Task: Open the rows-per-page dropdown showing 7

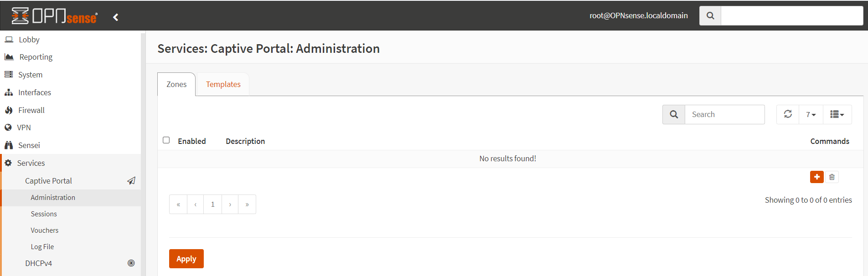Action: (x=811, y=114)
